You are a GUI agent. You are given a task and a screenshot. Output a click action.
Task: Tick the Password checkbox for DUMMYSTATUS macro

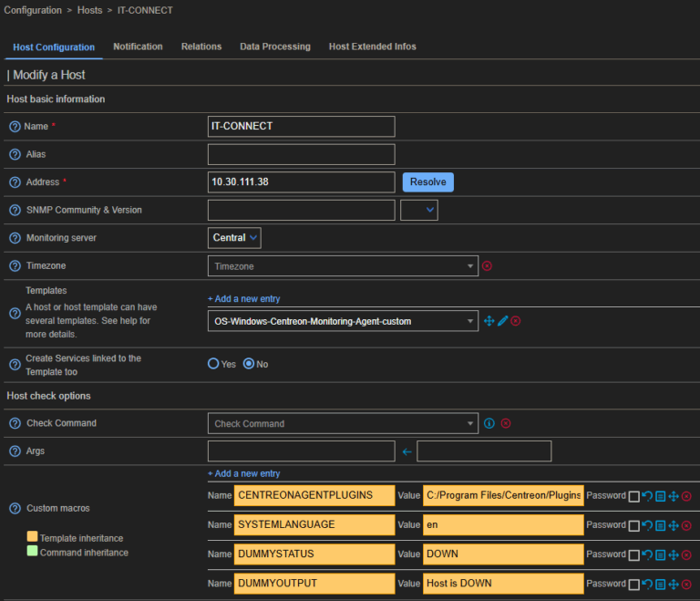coord(633,554)
